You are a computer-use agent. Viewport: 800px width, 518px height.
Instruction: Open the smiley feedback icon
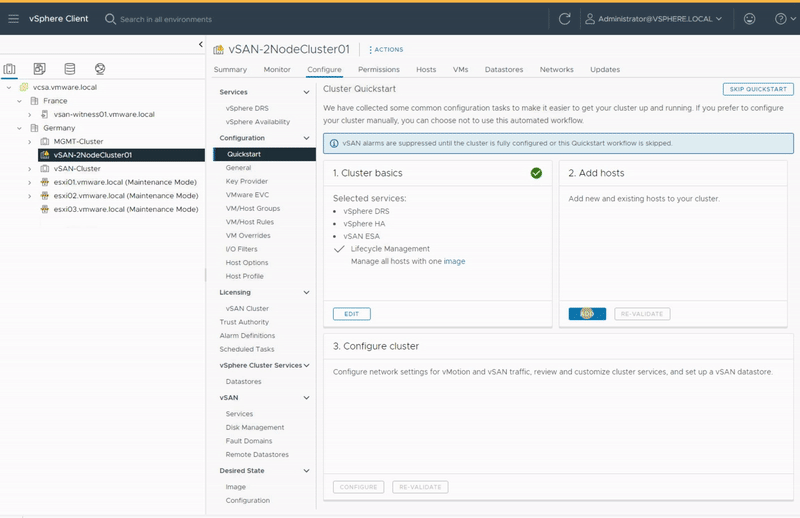click(750, 19)
